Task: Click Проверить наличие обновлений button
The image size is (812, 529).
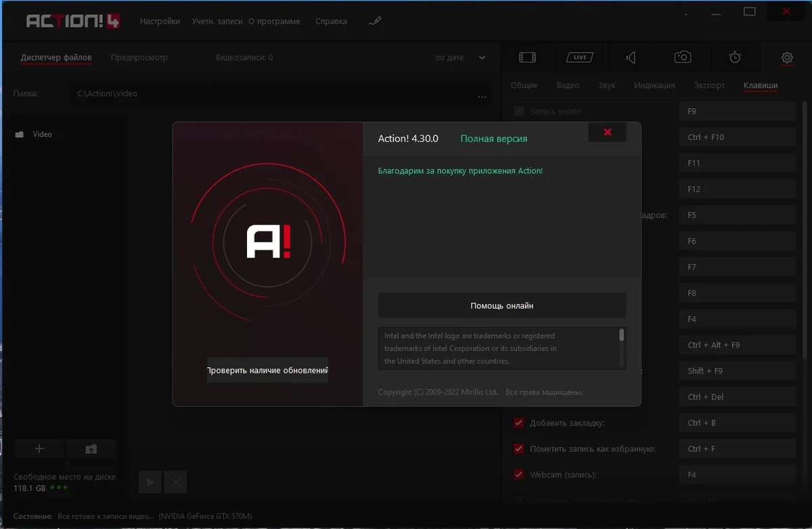Action: point(267,370)
